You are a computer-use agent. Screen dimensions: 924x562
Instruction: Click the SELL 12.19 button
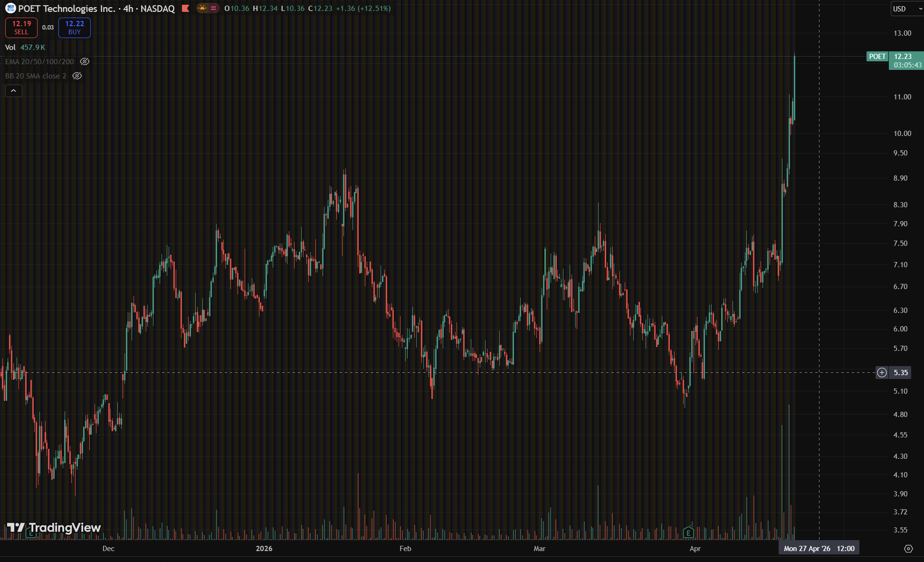click(x=21, y=28)
